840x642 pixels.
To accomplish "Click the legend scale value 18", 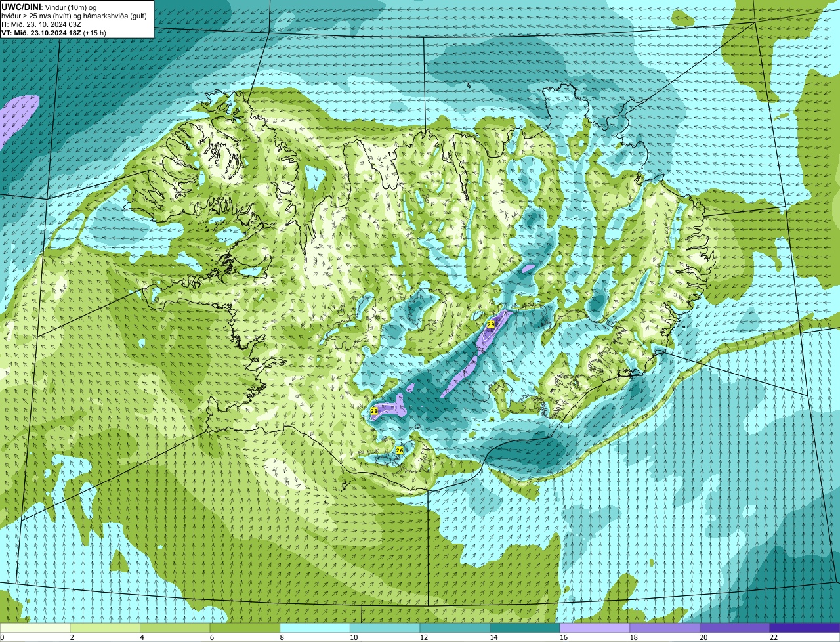I will (x=633, y=637).
